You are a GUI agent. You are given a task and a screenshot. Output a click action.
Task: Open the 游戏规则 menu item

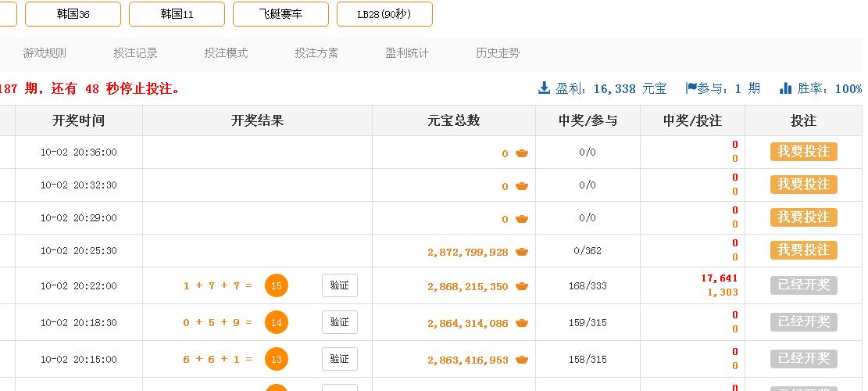[x=45, y=53]
